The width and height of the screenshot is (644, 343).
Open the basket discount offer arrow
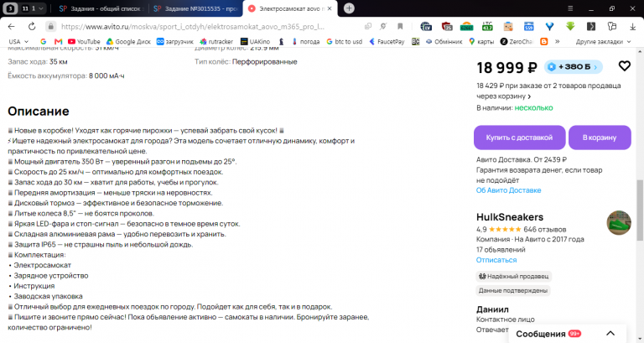tap(529, 96)
